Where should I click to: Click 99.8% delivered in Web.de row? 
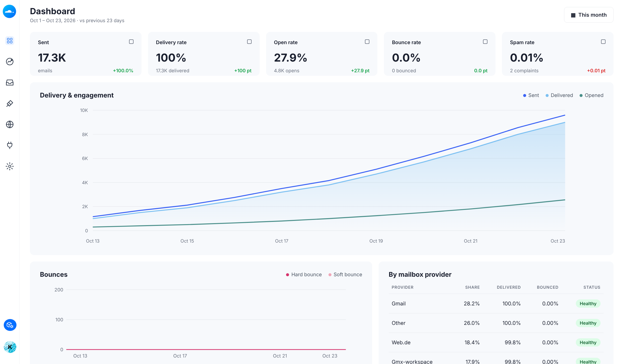513,343
